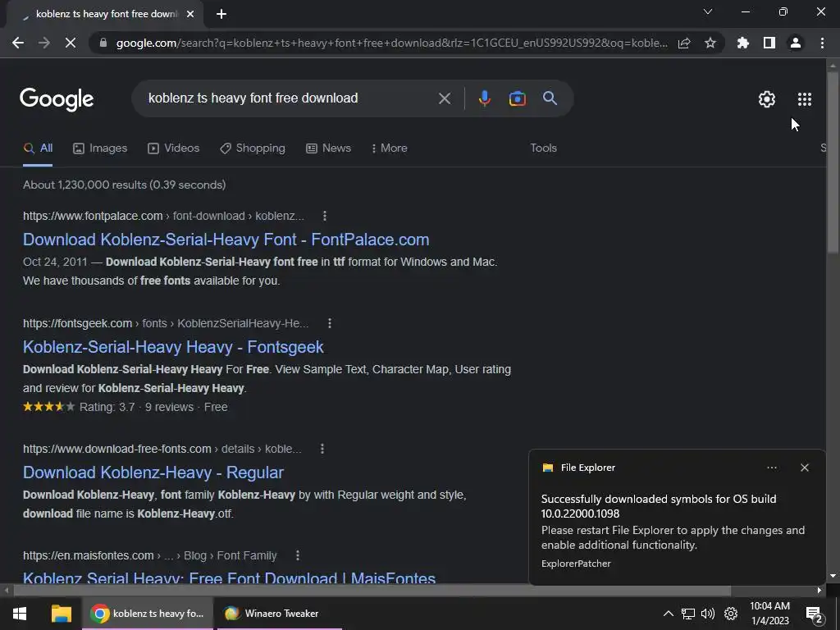Click inside the Google search field
This screenshot has width=840, height=630.
tap(290, 98)
